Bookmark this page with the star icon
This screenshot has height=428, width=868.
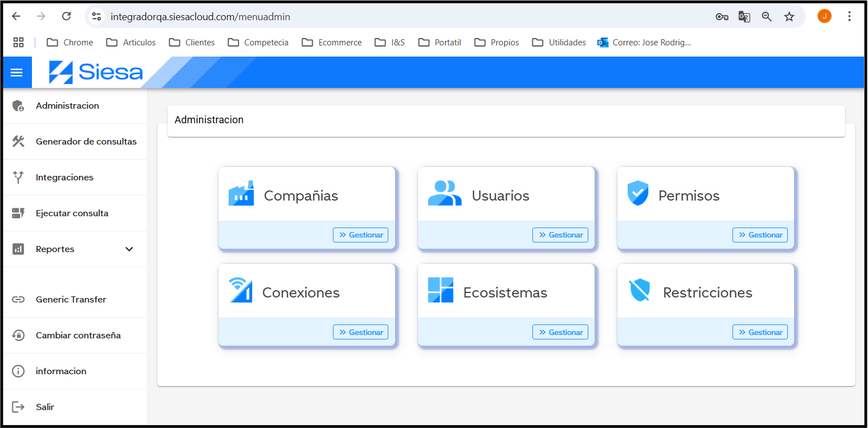(789, 17)
